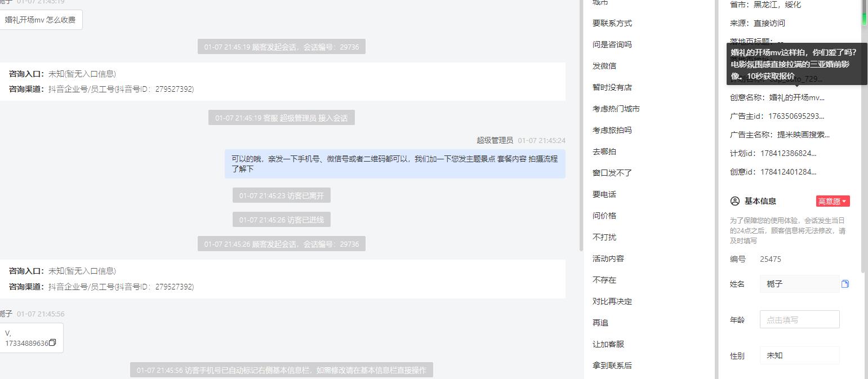Screen dimensions: 868x379
Task: Copy the customer name 栀子
Action: [845, 284]
